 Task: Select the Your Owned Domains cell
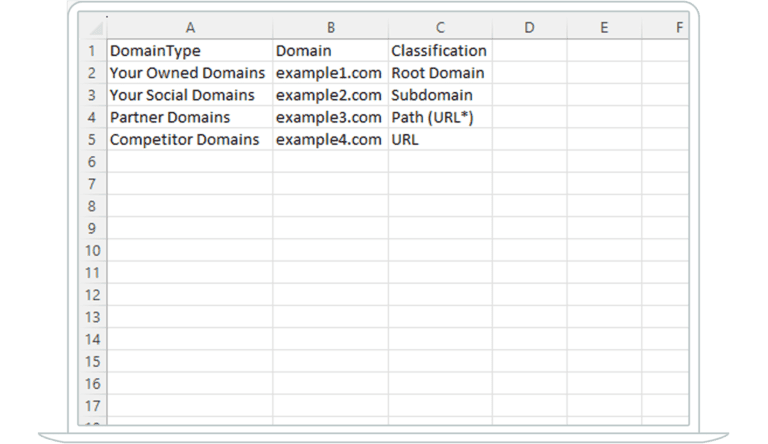point(190,73)
